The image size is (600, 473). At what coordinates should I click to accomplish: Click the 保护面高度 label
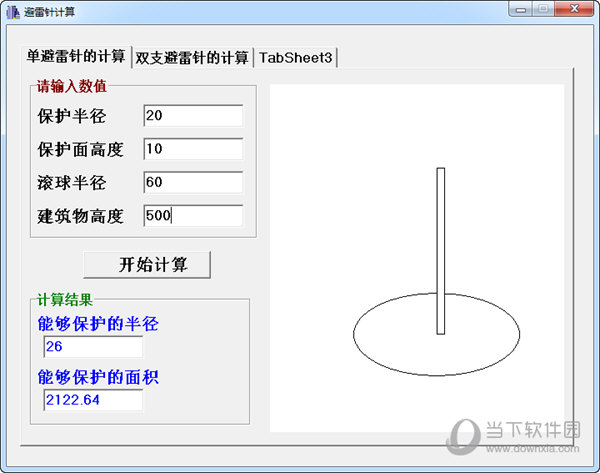click(80, 149)
